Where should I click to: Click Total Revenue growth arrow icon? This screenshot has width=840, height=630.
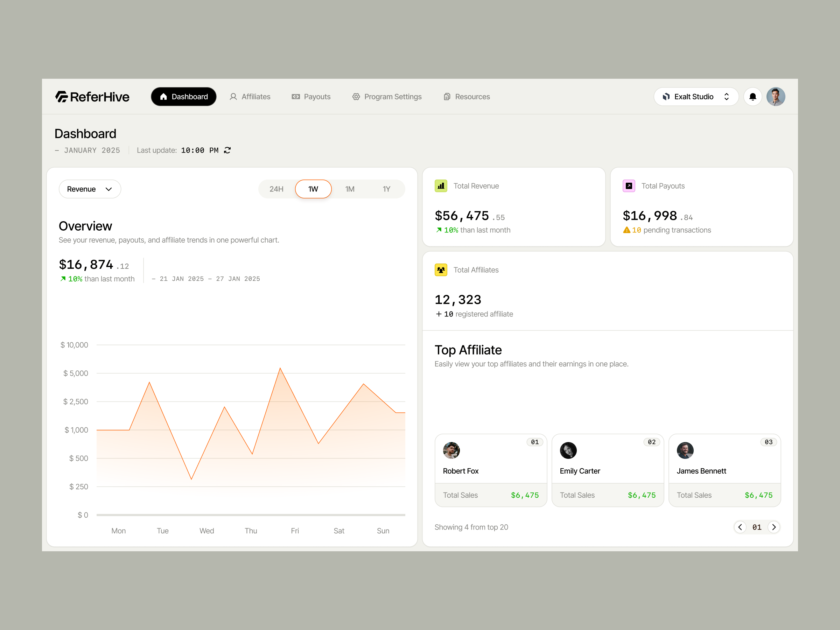[439, 230]
